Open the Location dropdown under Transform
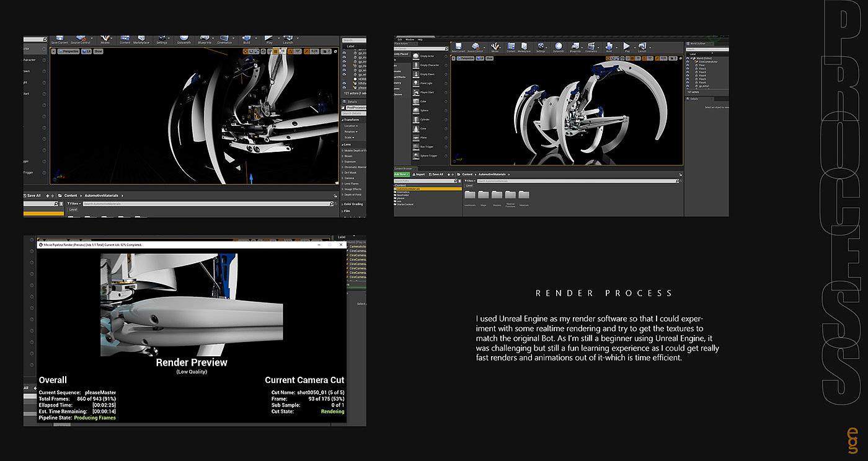This screenshot has width=868, height=461. pyautogui.click(x=351, y=126)
